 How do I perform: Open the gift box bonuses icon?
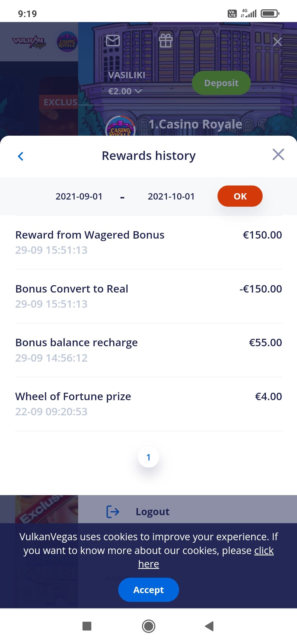166,41
